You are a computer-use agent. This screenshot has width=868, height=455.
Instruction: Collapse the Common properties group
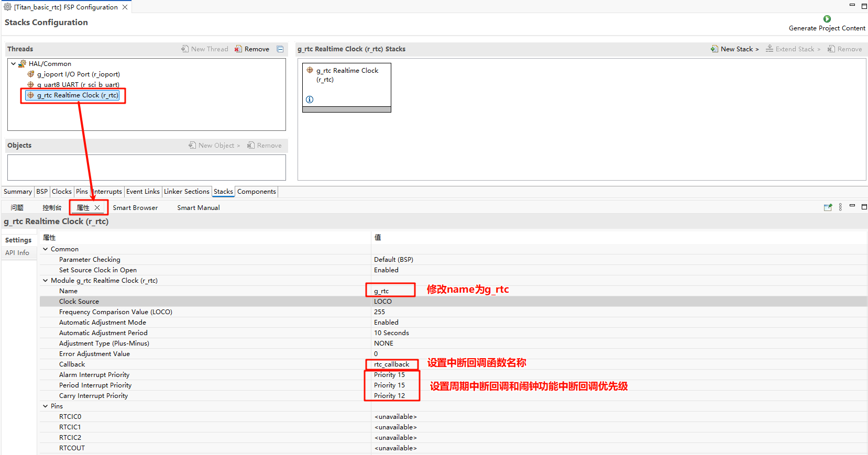(x=46, y=249)
